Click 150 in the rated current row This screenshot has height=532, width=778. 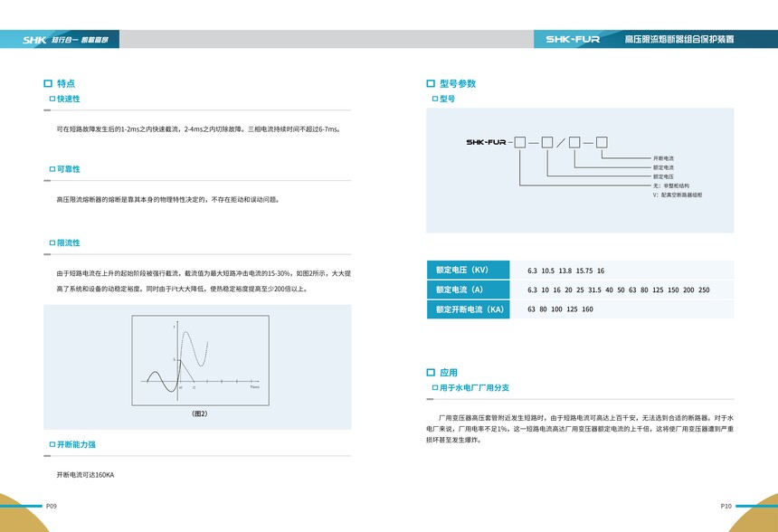click(673, 290)
